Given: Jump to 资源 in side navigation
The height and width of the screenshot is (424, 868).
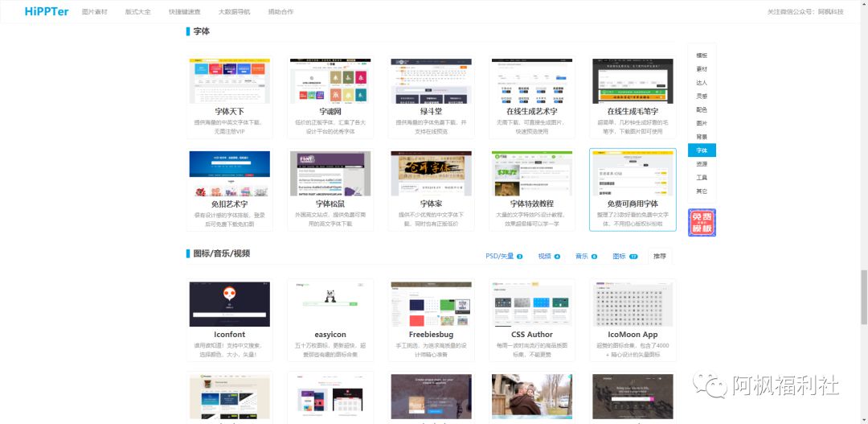Looking at the screenshot, I should coord(702,164).
